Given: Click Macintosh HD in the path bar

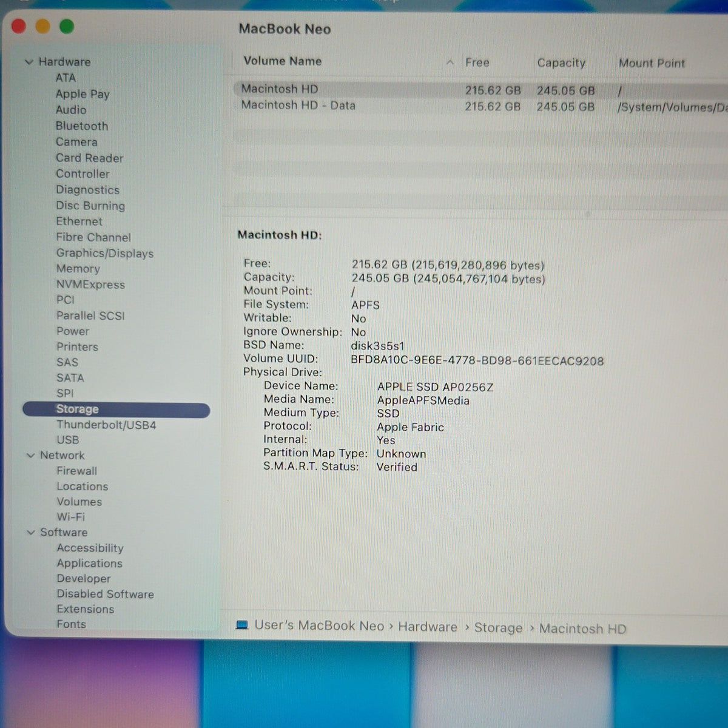Looking at the screenshot, I should point(583,629).
